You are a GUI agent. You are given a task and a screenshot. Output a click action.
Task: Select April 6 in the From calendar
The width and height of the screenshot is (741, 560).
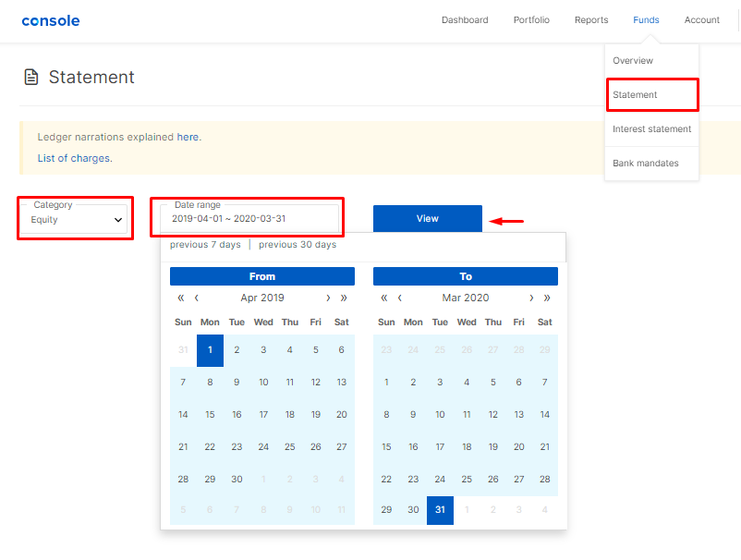[x=341, y=350]
